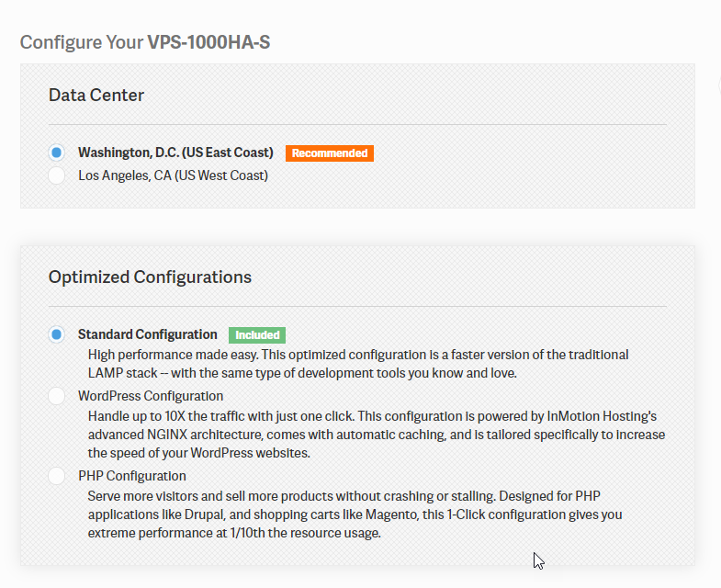Image resolution: width=721 pixels, height=588 pixels.
Task: Click the NGINX architecture description under WordPress Configuration
Action: click(x=377, y=434)
